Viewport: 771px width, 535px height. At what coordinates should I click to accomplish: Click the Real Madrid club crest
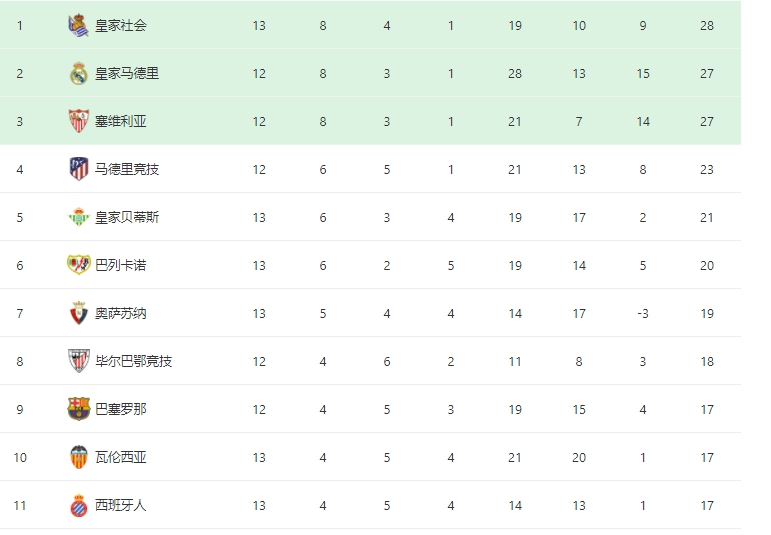(79, 74)
